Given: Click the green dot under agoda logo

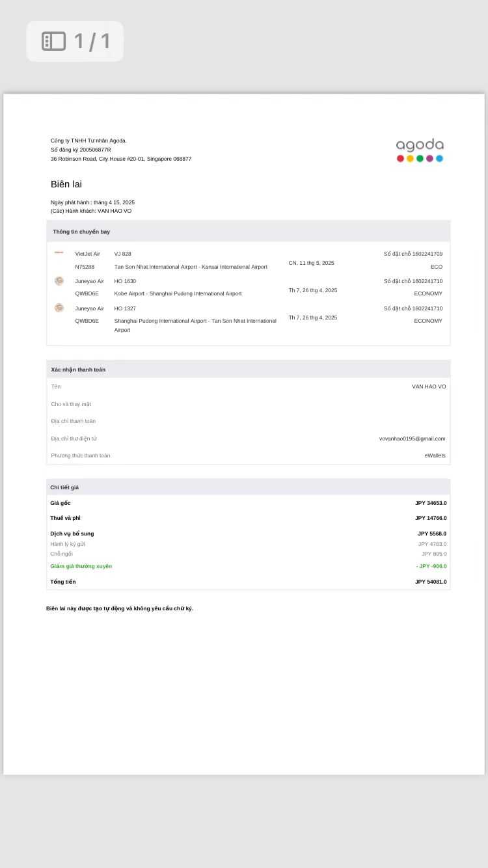Looking at the screenshot, I should point(420,159).
